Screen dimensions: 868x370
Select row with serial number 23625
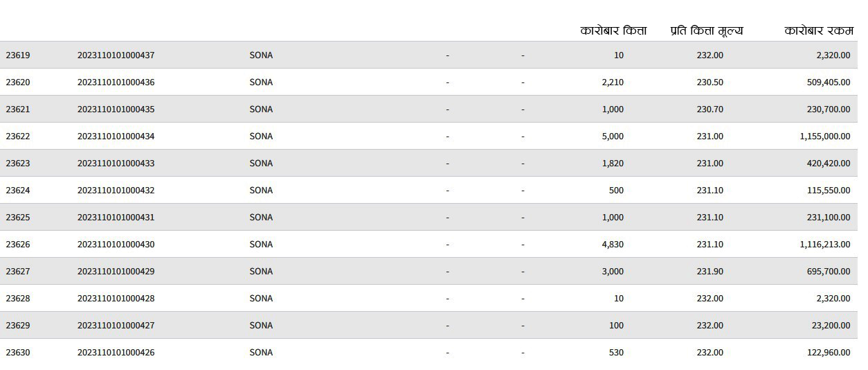click(x=428, y=217)
